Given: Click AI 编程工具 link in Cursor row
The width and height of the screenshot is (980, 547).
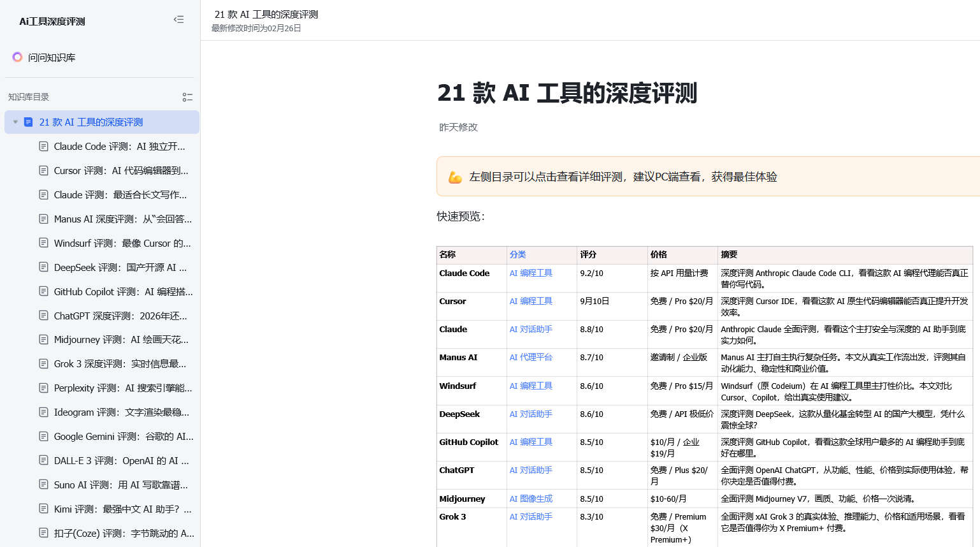Looking at the screenshot, I should pyautogui.click(x=531, y=302).
